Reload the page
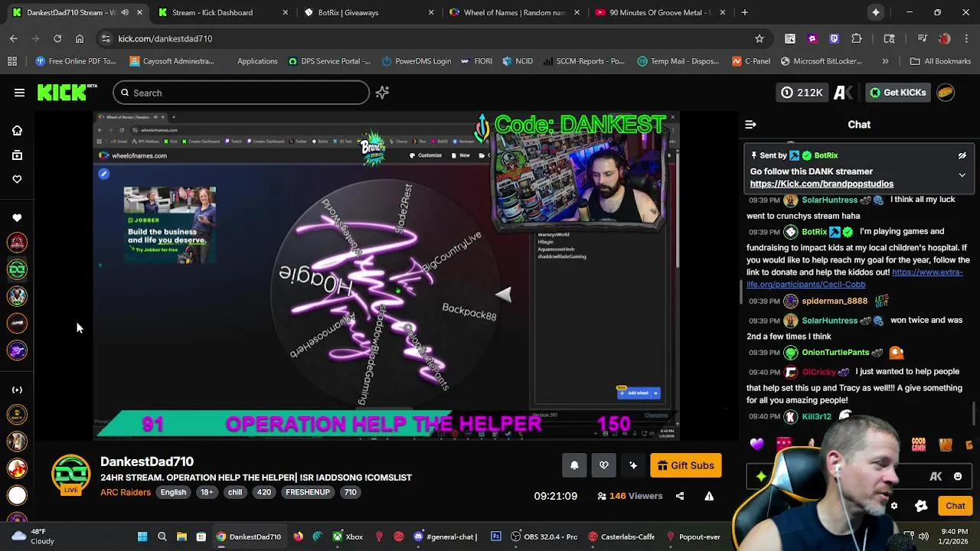The width and height of the screenshot is (980, 551). 57,38
